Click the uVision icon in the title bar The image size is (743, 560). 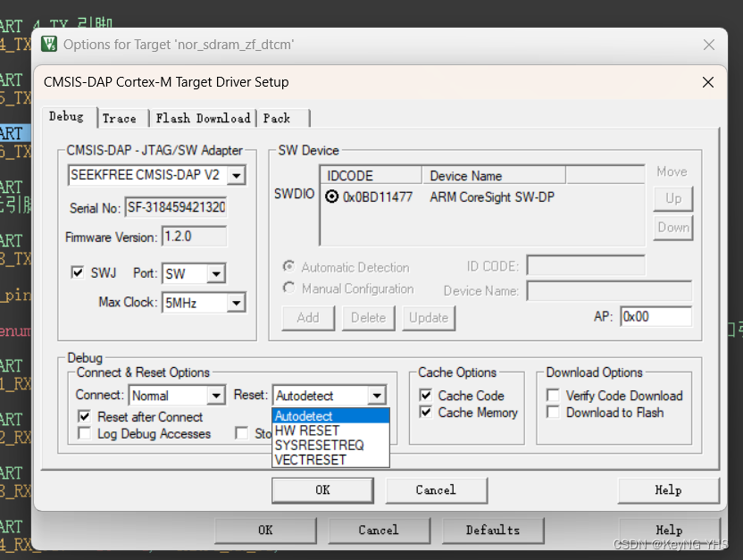49,44
